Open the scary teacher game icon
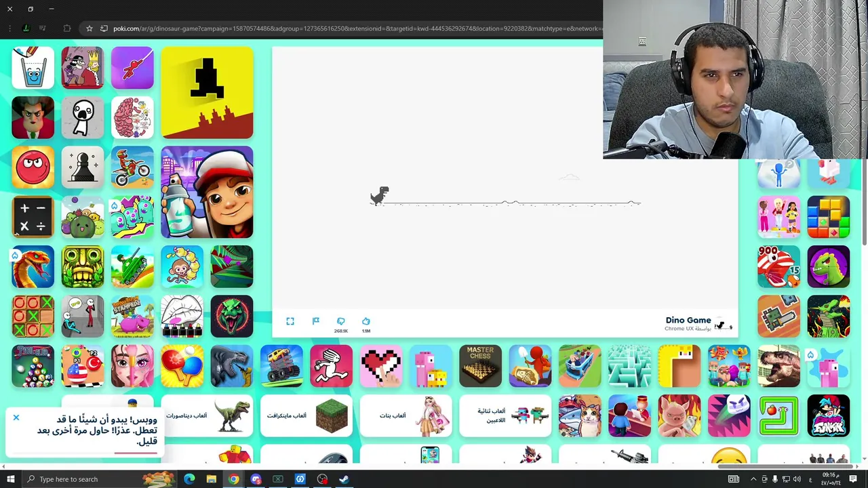Viewport: 868px width, 488px height. coord(33,117)
